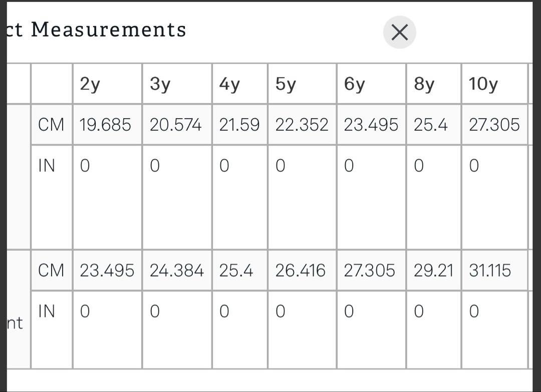Image resolution: width=541 pixels, height=392 pixels.
Task: Close the Product Measurements dialog
Action: pyautogui.click(x=400, y=32)
